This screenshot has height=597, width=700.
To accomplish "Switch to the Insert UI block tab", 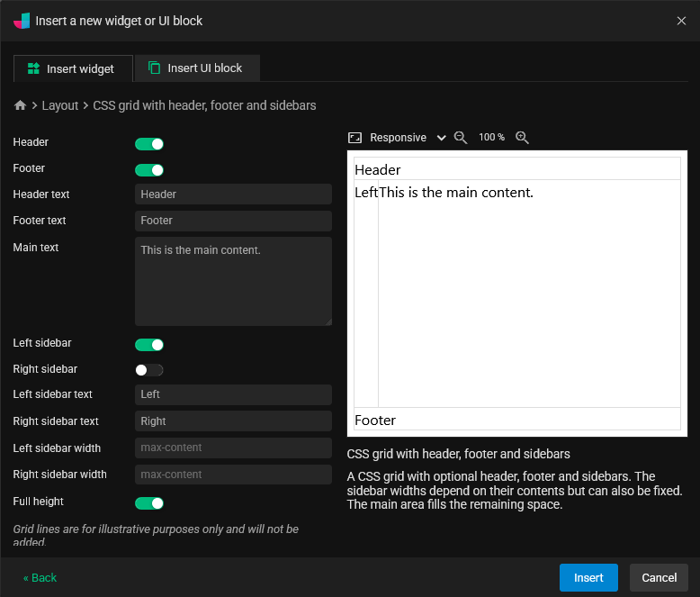I will pyautogui.click(x=197, y=68).
